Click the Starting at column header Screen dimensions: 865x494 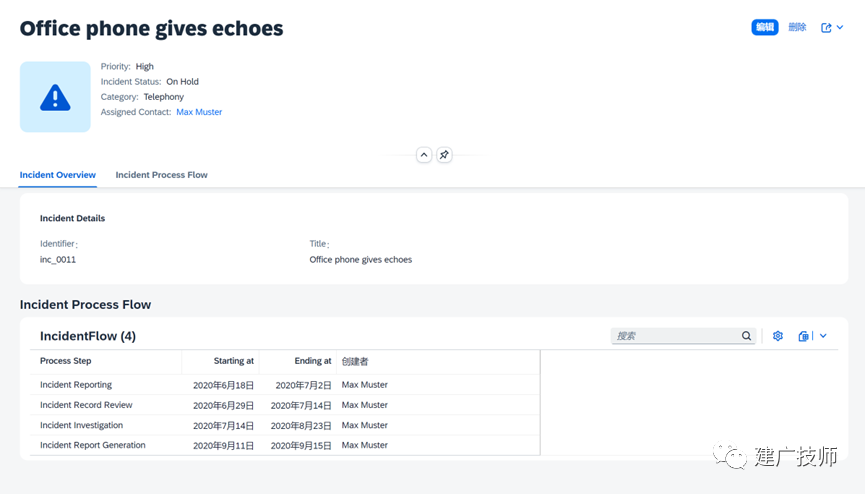(220, 362)
